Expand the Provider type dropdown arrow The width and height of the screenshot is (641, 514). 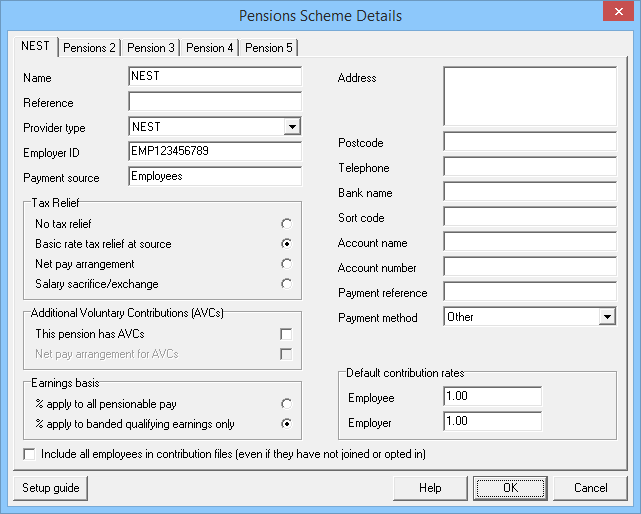pos(292,127)
